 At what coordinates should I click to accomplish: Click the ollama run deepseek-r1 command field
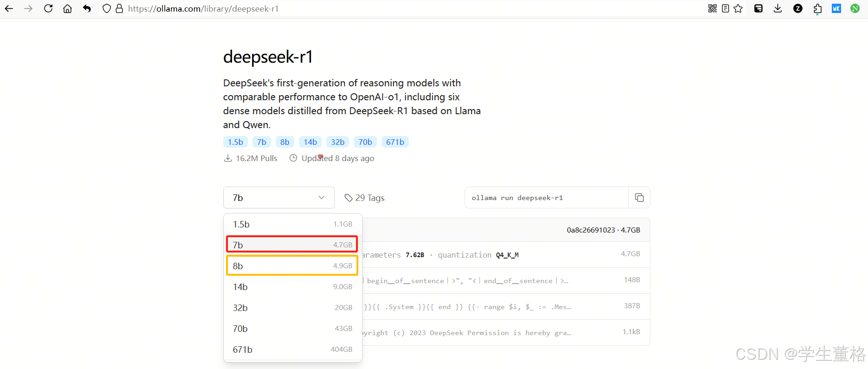pos(547,198)
